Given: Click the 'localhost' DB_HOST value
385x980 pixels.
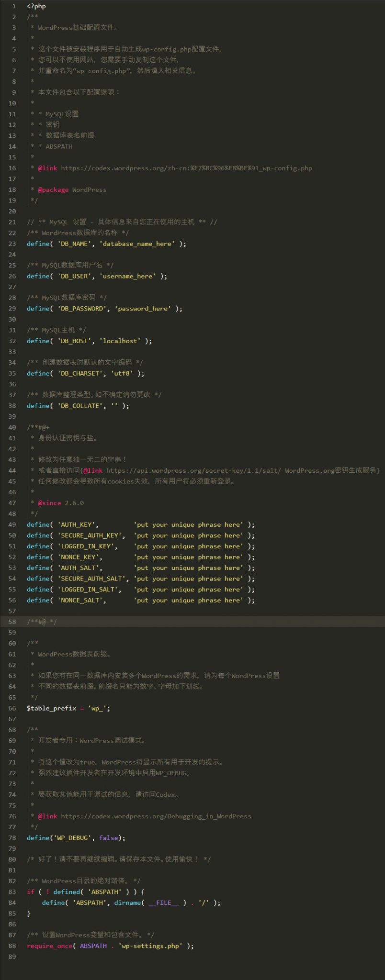Looking at the screenshot, I should tap(122, 341).
